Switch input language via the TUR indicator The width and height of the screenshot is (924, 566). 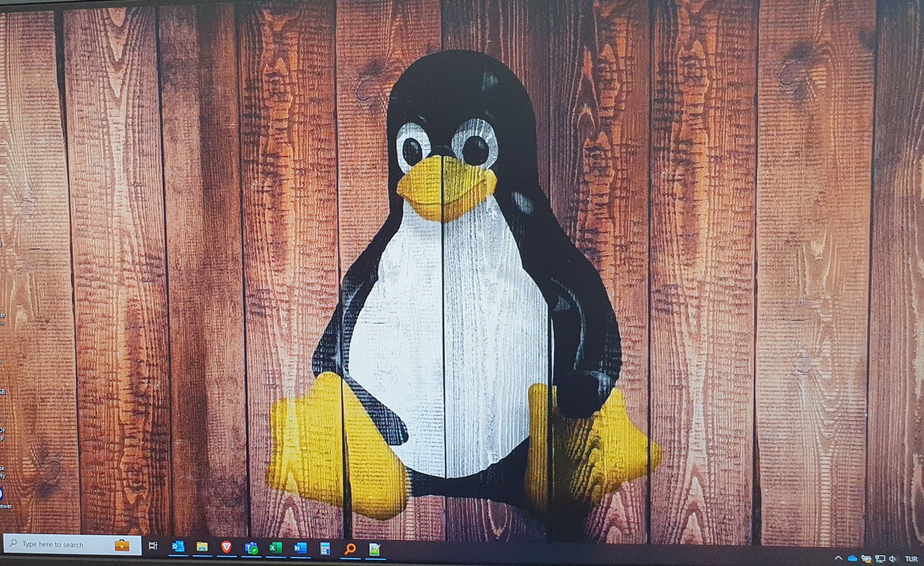[x=911, y=559]
